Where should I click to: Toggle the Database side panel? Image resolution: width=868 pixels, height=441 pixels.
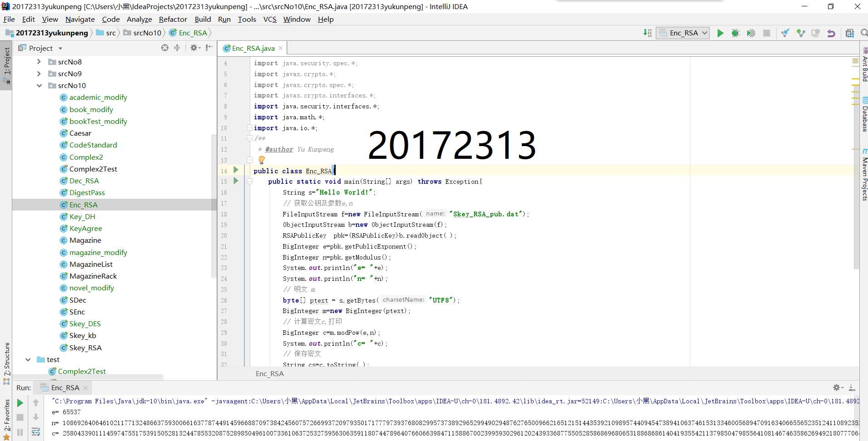864,115
